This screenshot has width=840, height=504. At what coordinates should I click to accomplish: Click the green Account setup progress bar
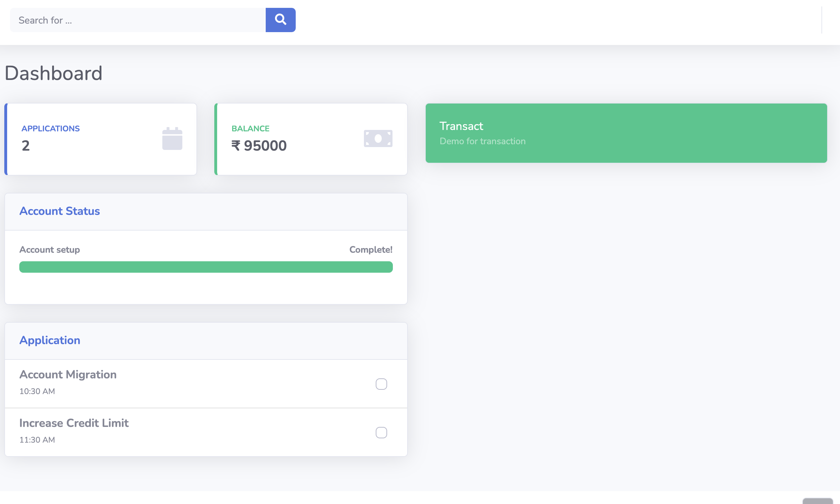pos(206,267)
